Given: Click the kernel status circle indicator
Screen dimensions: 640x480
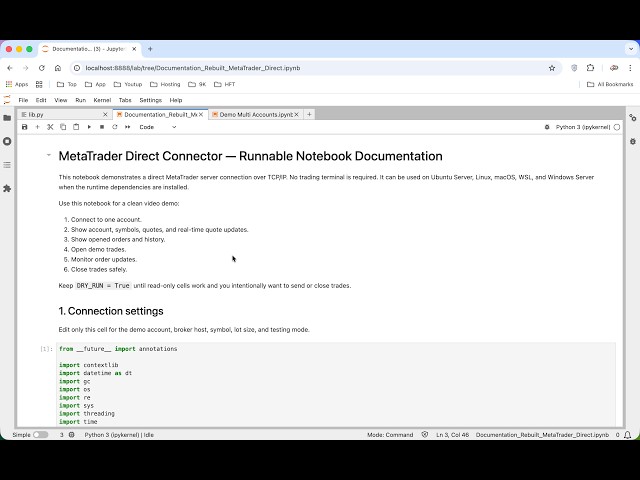Looking at the screenshot, I should tap(617, 127).
